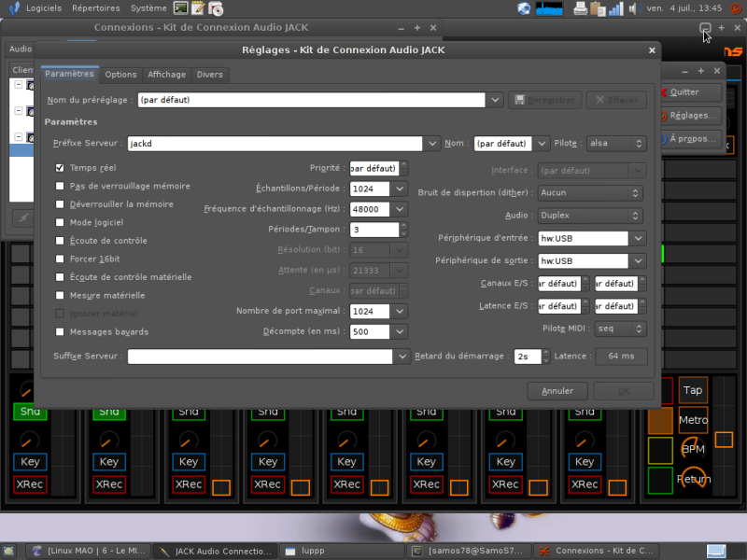Viewport: 747px width, 560px height.
Task: Open the Divers tab
Action: (x=209, y=75)
